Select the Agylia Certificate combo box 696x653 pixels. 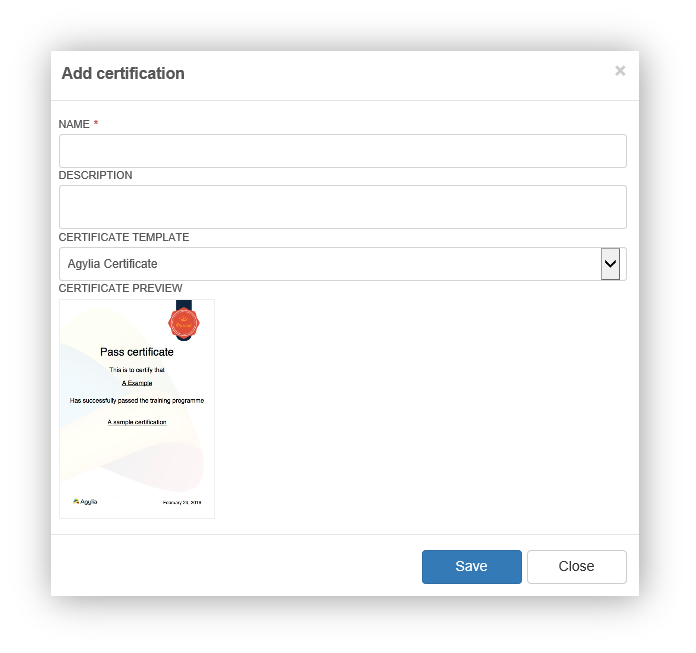(343, 264)
